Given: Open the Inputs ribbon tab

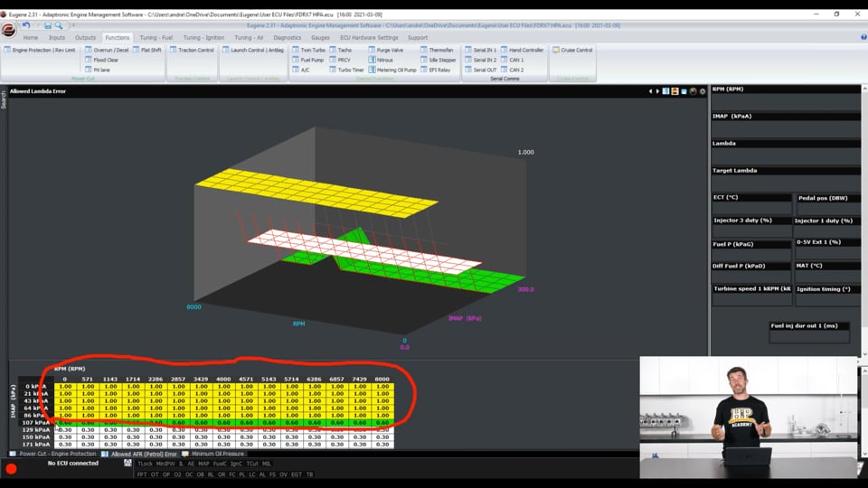Looking at the screenshot, I should (x=56, y=38).
